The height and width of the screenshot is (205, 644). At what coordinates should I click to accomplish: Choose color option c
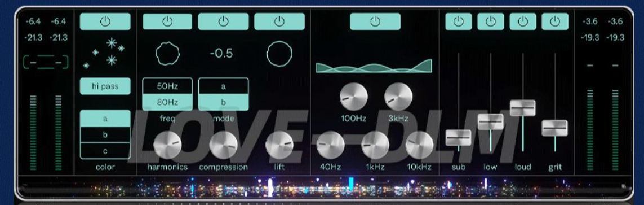pyautogui.click(x=105, y=151)
